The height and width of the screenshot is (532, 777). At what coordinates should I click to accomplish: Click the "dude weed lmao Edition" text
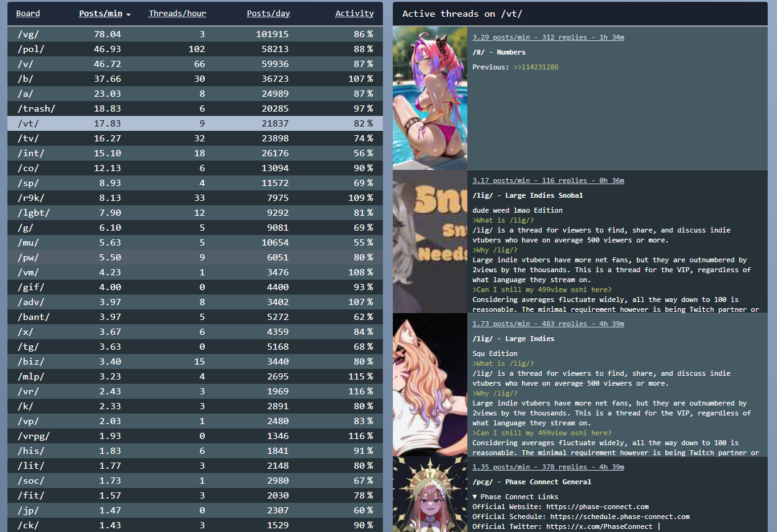(518, 210)
